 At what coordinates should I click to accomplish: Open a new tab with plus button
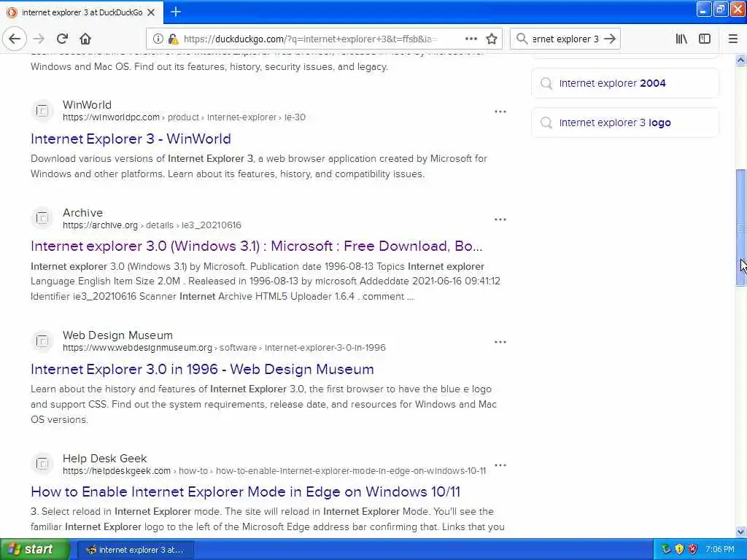click(x=176, y=12)
